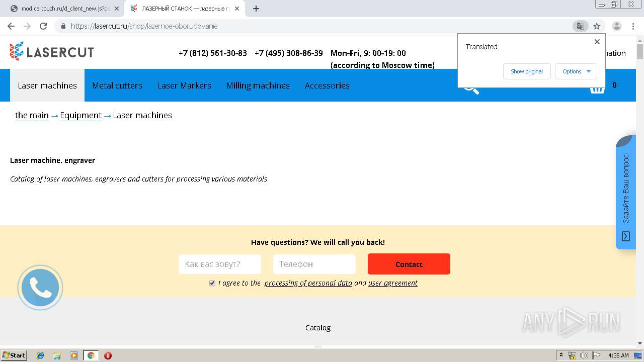
Task: Follow the Equipment breadcrumb link
Action: [80, 115]
